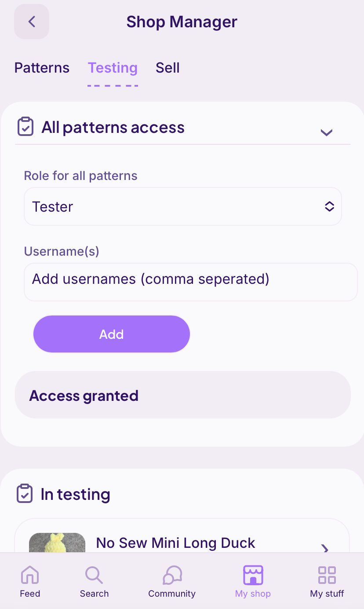This screenshot has height=609, width=364.
Task: Open No Sew Mini Long Duck chevron
Action: tap(325, 548)
